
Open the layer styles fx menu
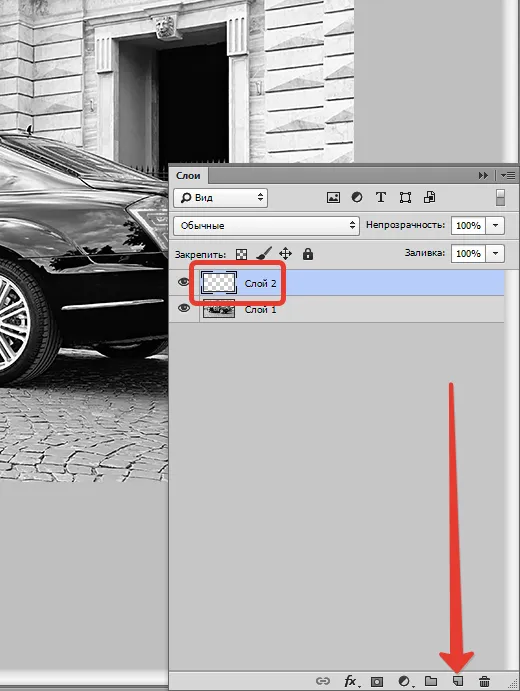coord(350,681)
